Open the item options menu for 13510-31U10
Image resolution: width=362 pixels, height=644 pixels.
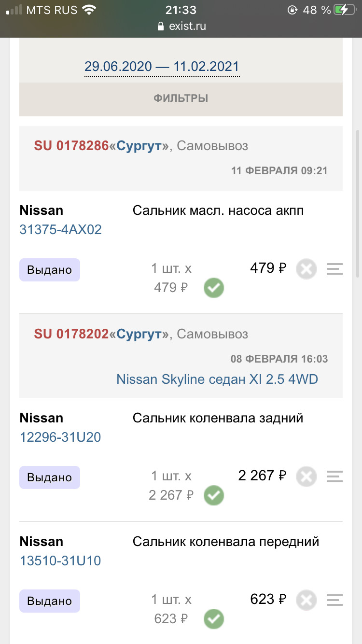click(x=334, y=601)
